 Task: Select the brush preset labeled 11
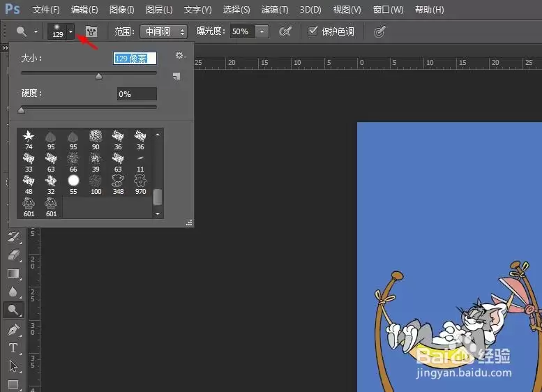(x=140, y=163)
